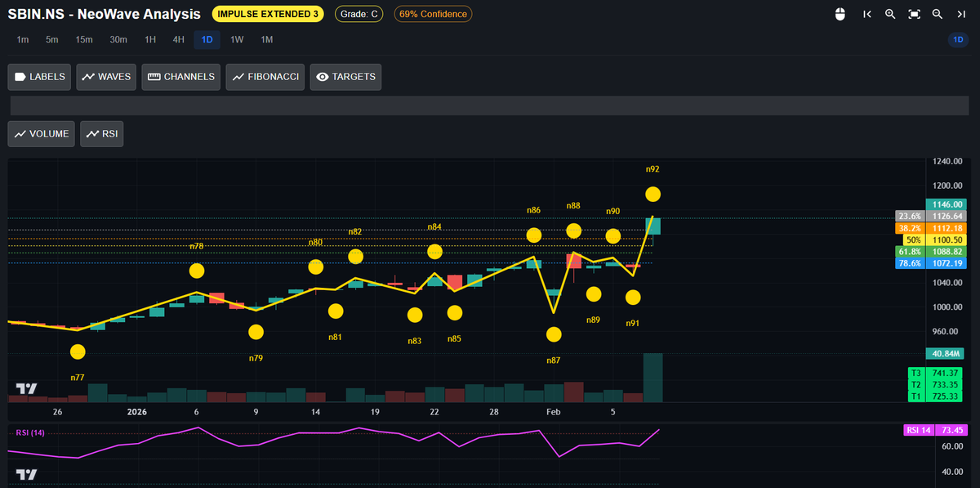980x488 pixels.
Task: Click the wave point marker n80
Action: pos(316,267)
